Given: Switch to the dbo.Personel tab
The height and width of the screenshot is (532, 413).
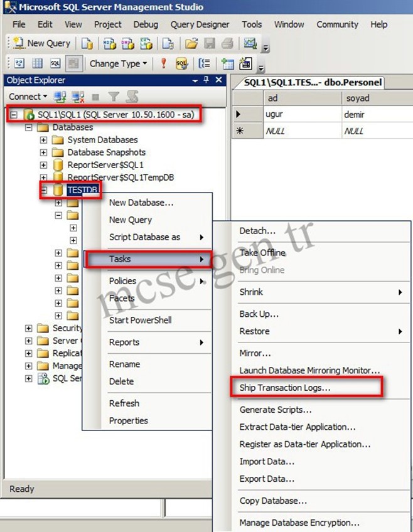Looking at the screenshot, I should [x=312, y=82].
